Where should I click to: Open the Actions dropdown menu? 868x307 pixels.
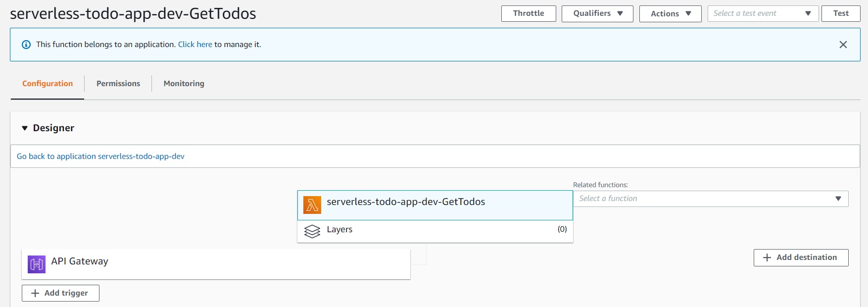670,14
